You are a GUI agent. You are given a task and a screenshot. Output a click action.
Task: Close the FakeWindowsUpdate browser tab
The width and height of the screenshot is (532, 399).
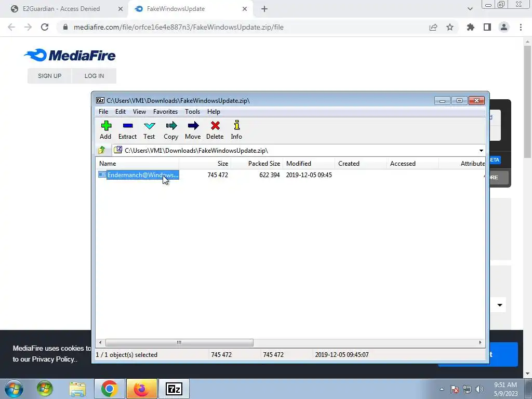(245, 9)
